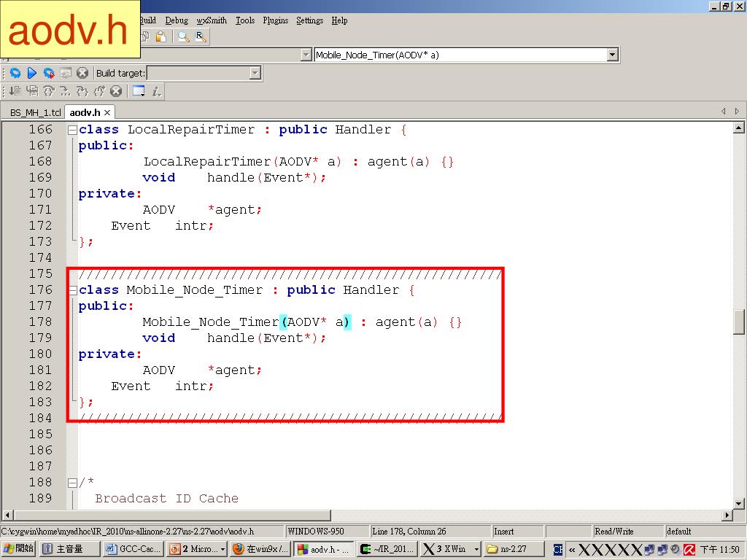Screen dimensions: 747x560
Task: Collapse the Mobile_Node_Timer class fold at line 176
Action: tap(72, 290)
